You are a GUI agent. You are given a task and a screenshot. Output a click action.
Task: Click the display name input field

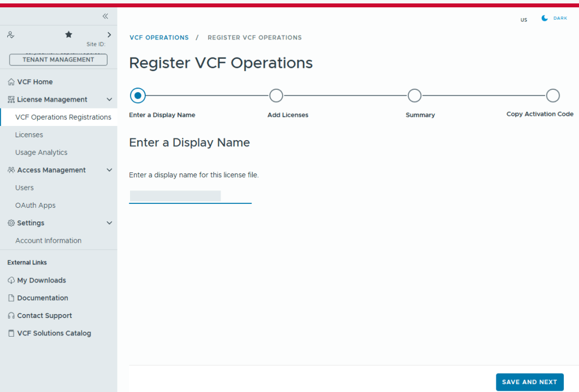(x=190, y=196)
